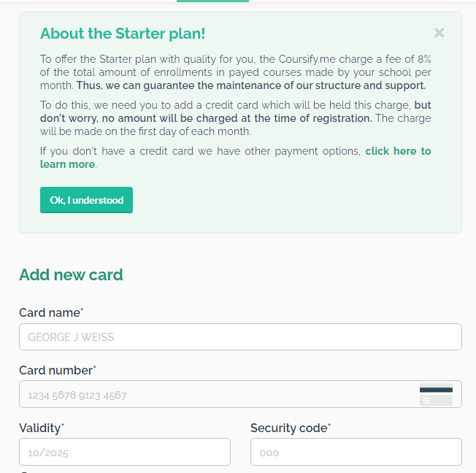Click the Card name label
The image size is (476, 473).
pyautogui.click(x=51, y=312)
